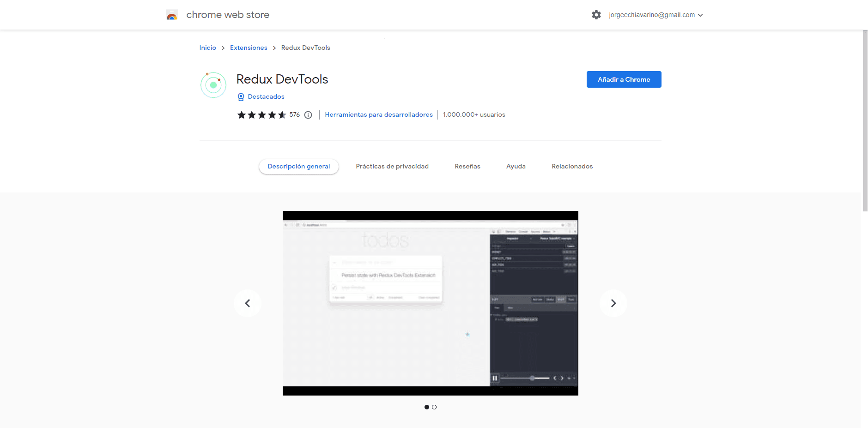868x444 pixels.
Task: Select the Descripción general tab
Action: 299,166
